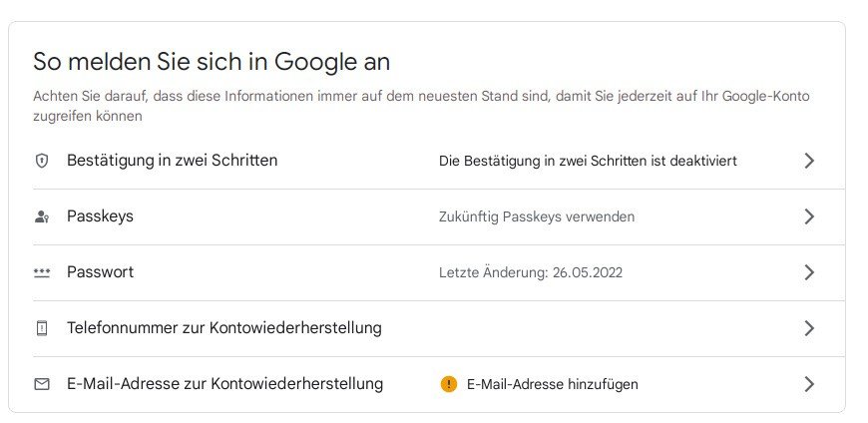The height and width of the screenshot is (423, 868).
Task: Click the phone icon for recovery number
Action: [x=42, y=328]
